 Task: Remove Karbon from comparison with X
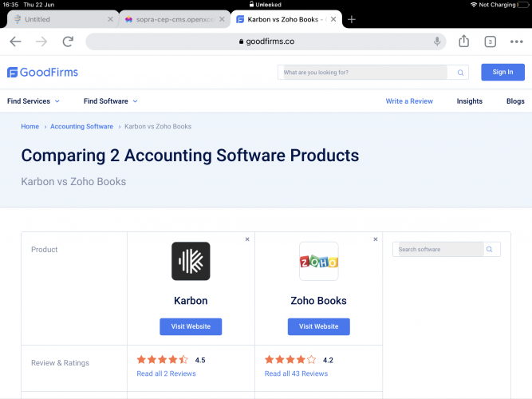point(247,239)
